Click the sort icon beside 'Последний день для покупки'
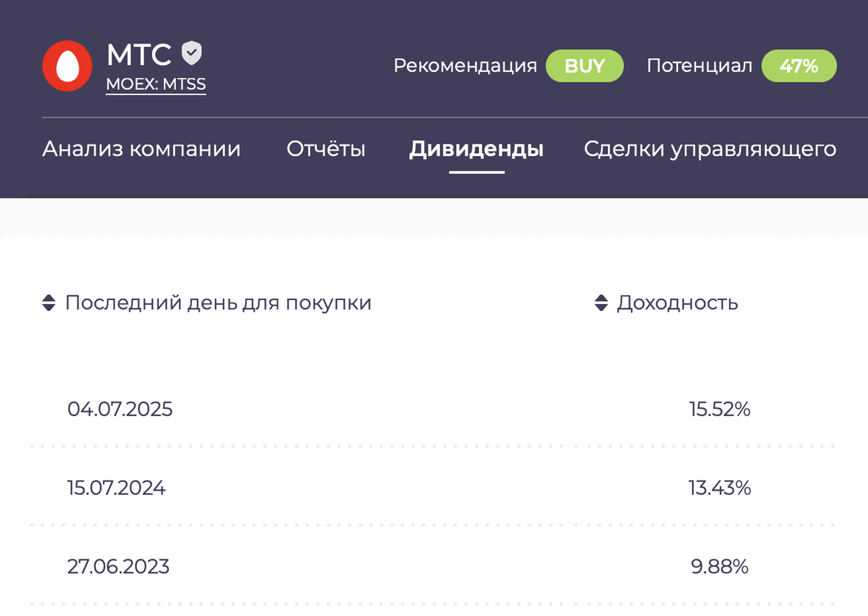The image size is (868, 616). 48,303
